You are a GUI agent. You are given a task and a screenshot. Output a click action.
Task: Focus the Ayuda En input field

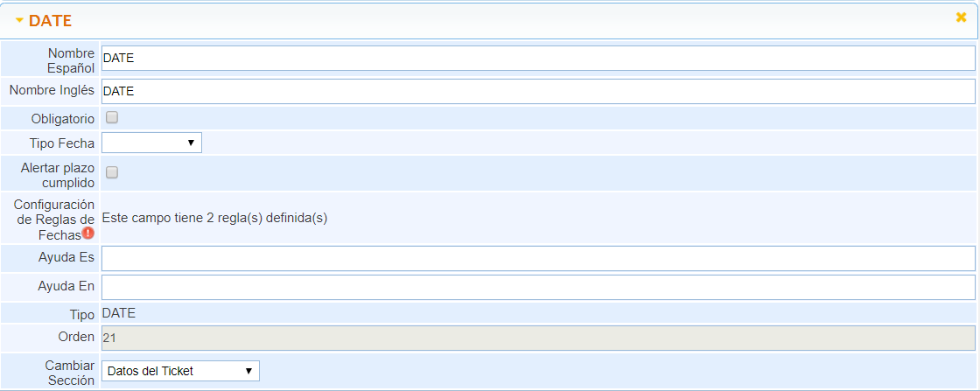[537, 287]
